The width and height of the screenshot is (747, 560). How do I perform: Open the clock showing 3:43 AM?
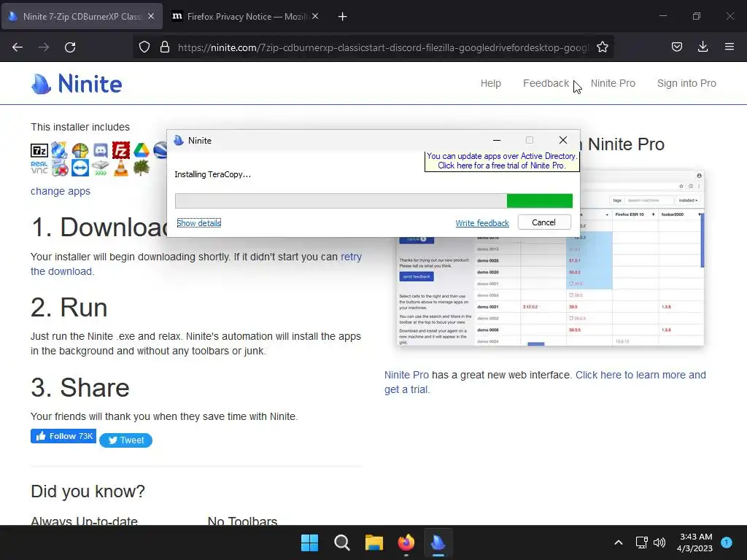point(694,542)
